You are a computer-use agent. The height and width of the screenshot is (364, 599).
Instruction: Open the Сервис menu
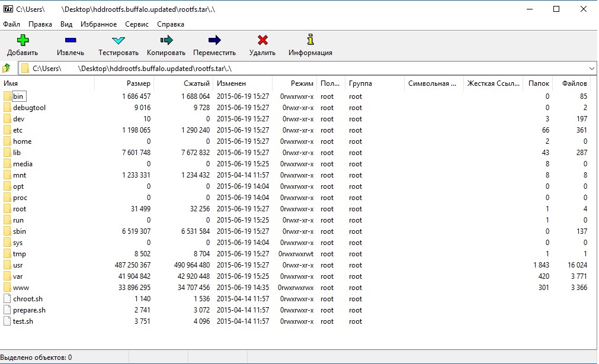[137, 24]
